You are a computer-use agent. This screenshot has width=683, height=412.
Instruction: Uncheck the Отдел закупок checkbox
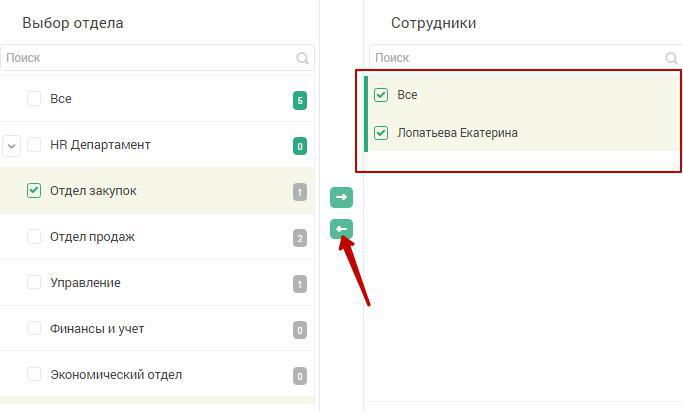[x=34, y=190]
